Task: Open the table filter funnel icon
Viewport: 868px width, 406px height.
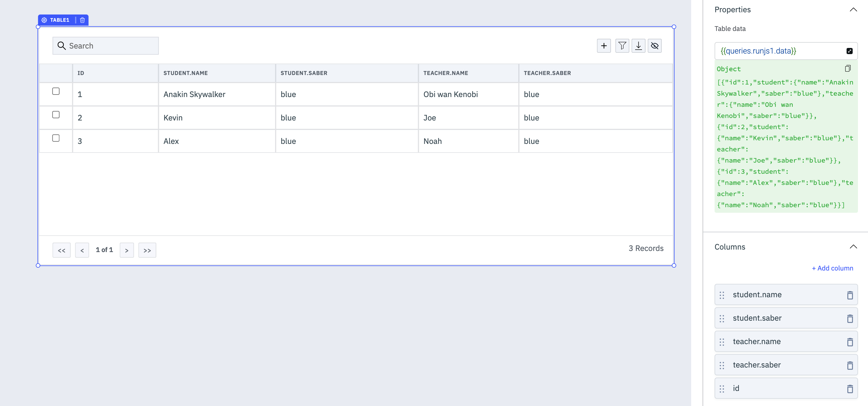Action: coord(622,46)
